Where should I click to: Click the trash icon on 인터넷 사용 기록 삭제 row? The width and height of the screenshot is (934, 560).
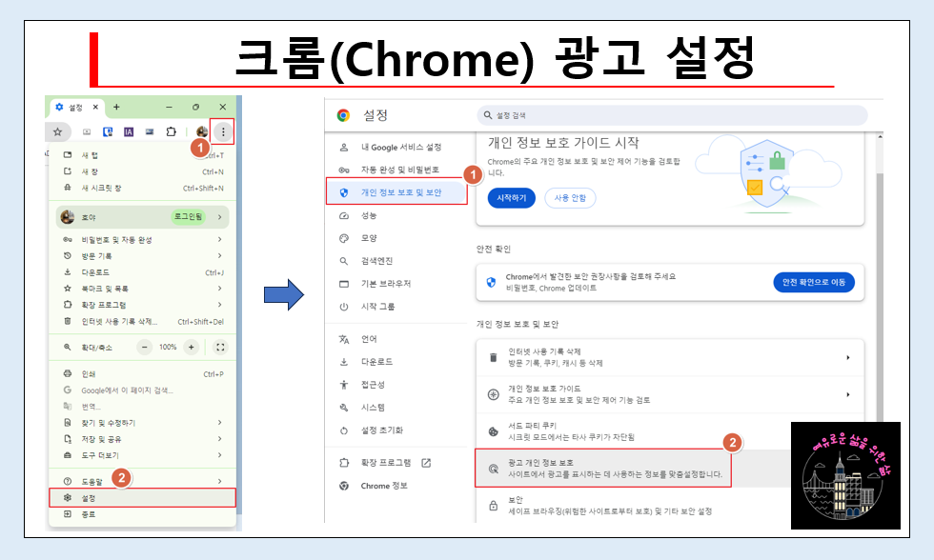pos(494,358)
